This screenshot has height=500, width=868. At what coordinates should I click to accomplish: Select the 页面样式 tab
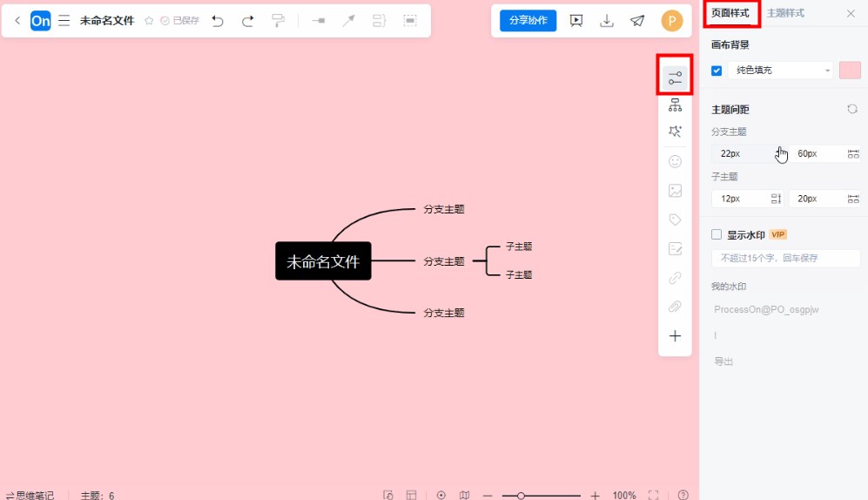tap(730, 13)
